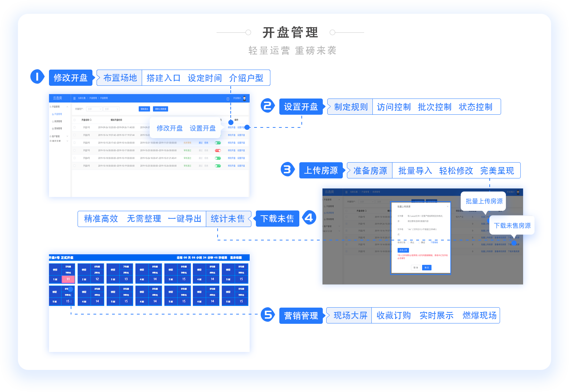This screenshot has height=392, width=569.
Task: Click the search icon beside 开盘名称 column header
Action: (91, 120)
